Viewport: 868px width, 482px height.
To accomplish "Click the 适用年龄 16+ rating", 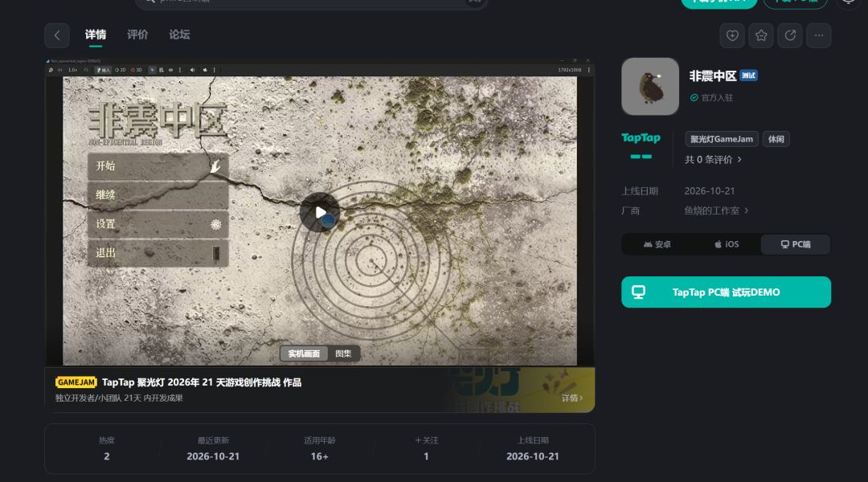I will coord(319,456).
